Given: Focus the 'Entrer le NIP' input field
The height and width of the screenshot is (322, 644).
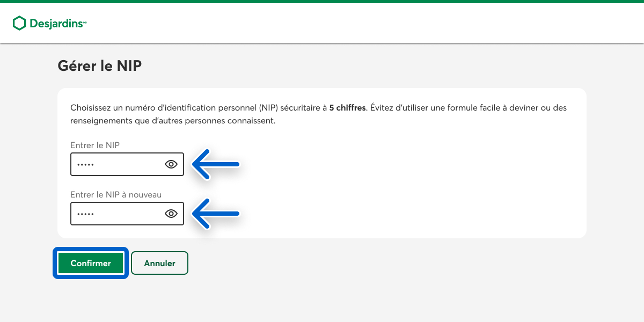Looking at the screenshot, I should tap(127, 164).
